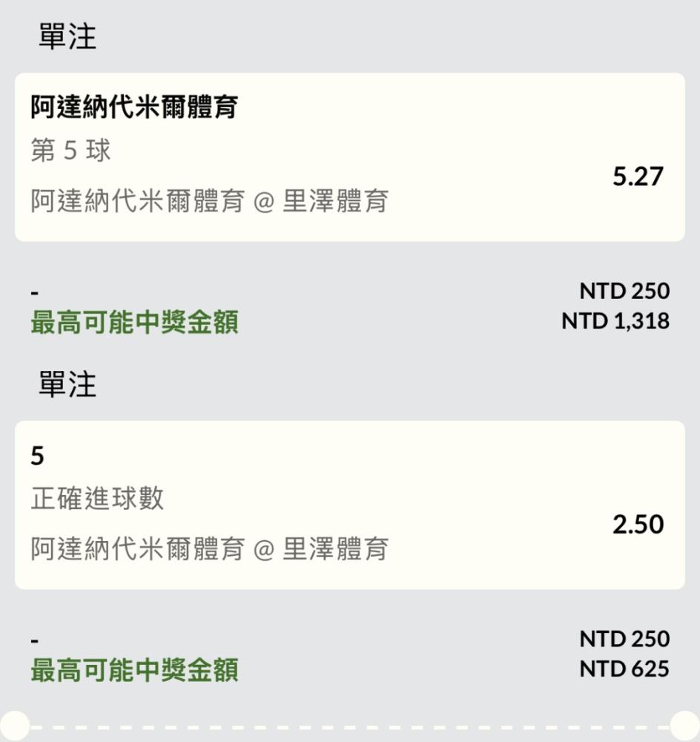Tap the dash above first 最高可能中獎金額
700x742 pixels.
click(x=35, y=293)
